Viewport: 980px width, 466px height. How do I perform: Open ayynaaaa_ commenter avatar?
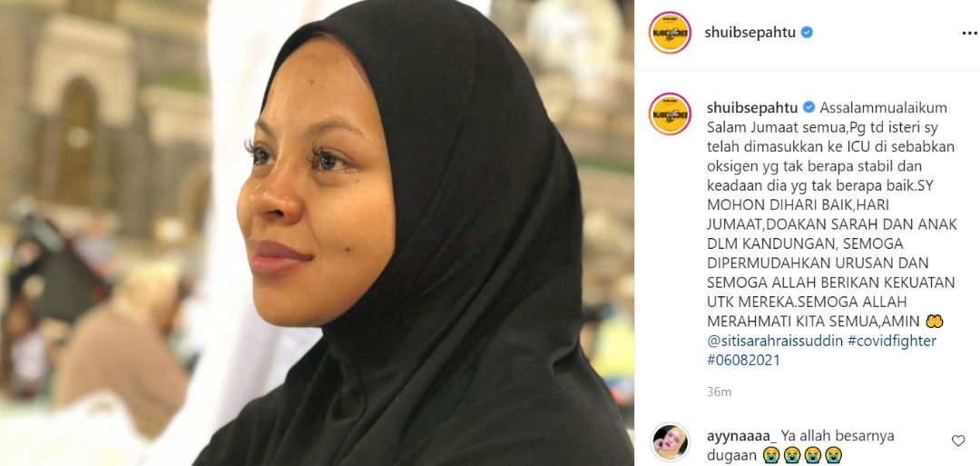pyautogui.click(x=670, y=442)
